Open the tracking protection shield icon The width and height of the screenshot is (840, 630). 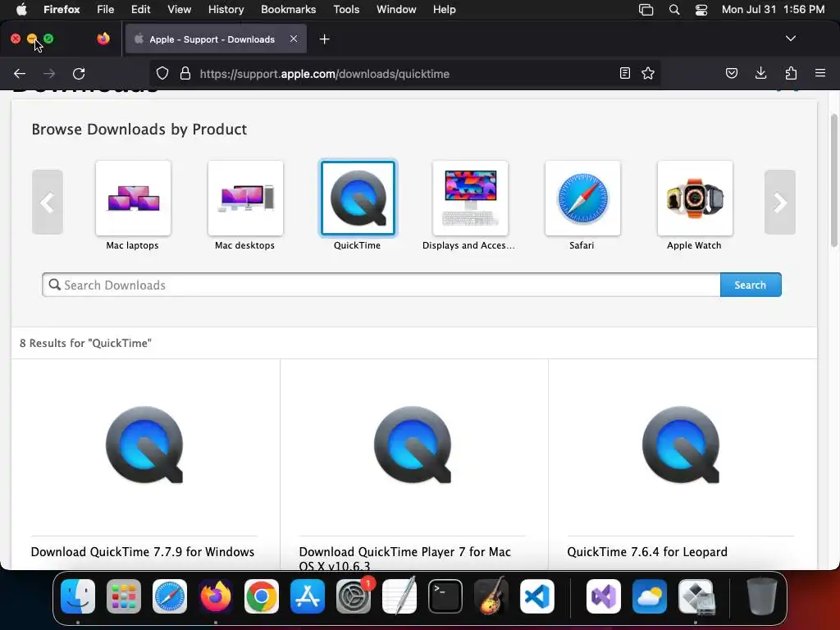(162, 73)
